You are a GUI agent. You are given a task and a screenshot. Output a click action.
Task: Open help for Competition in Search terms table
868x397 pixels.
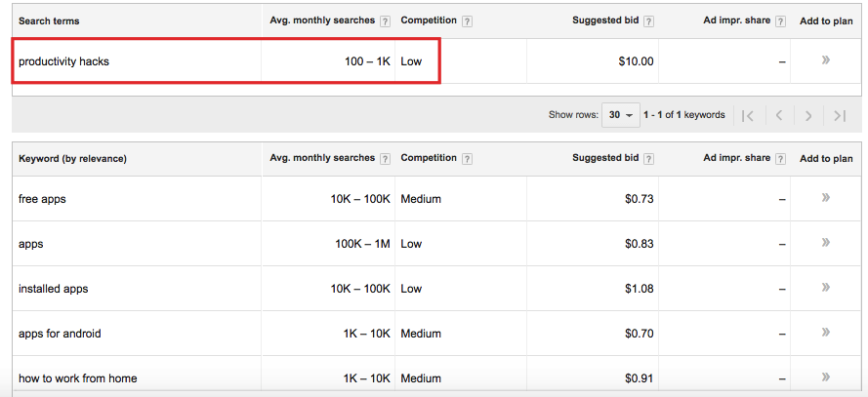click(468, 21)
